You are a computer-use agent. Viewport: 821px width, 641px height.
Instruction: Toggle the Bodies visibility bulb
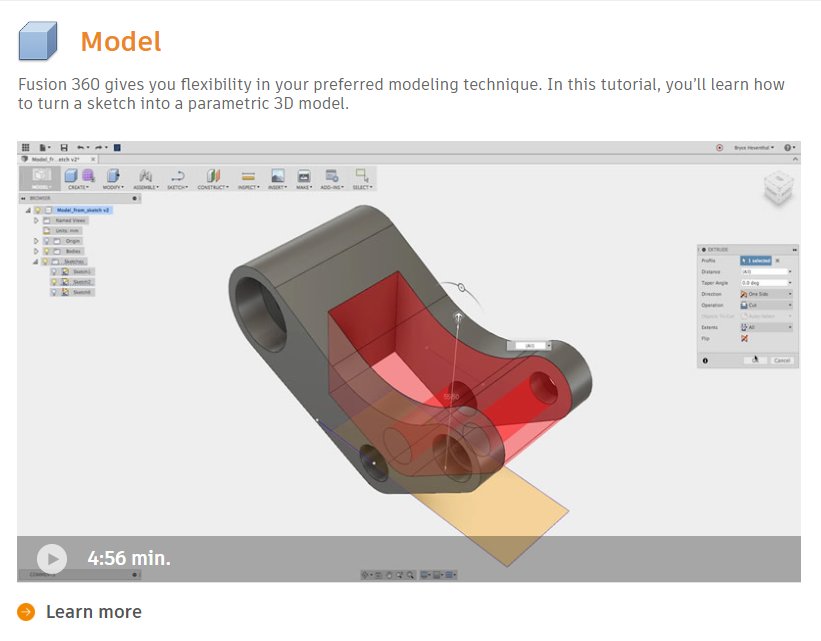46,251
